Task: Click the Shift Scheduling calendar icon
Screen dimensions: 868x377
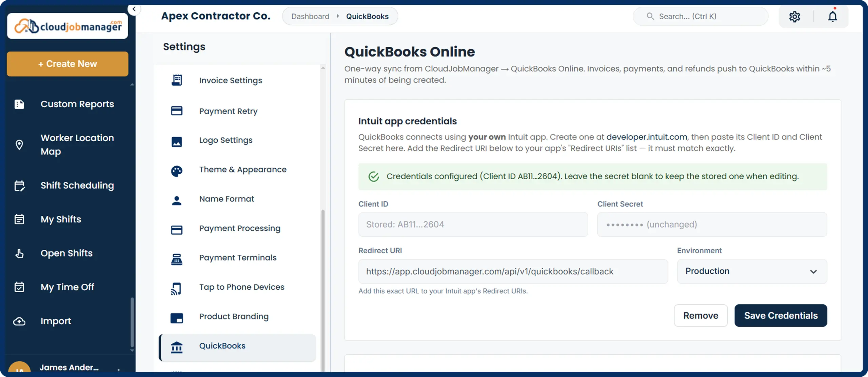Action: pyautogui.click(x=19, y=186)
